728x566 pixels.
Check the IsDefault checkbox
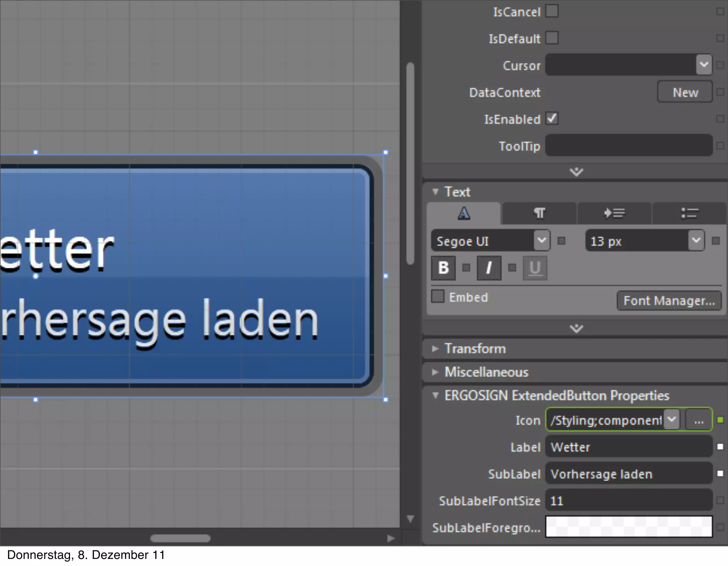(552, 38)
